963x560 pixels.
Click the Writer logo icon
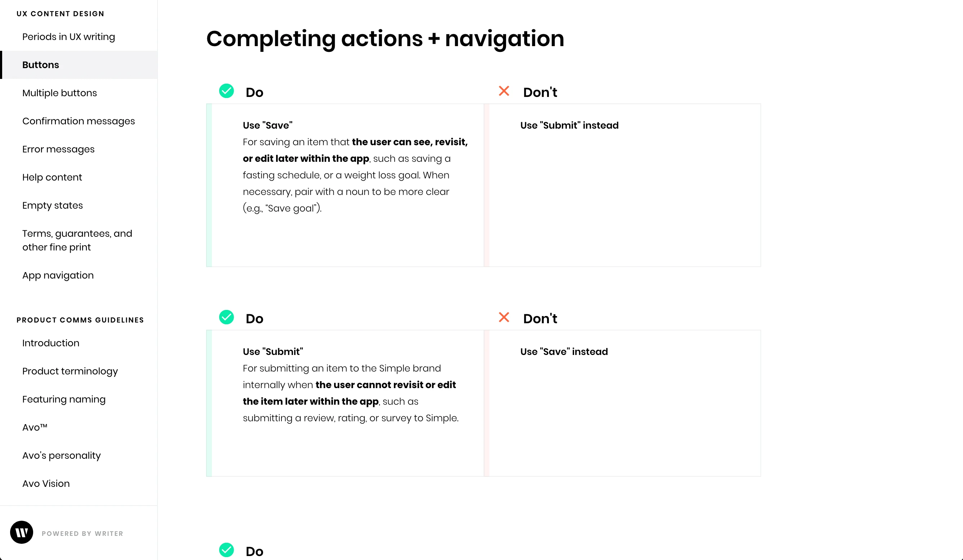(21, 532)
